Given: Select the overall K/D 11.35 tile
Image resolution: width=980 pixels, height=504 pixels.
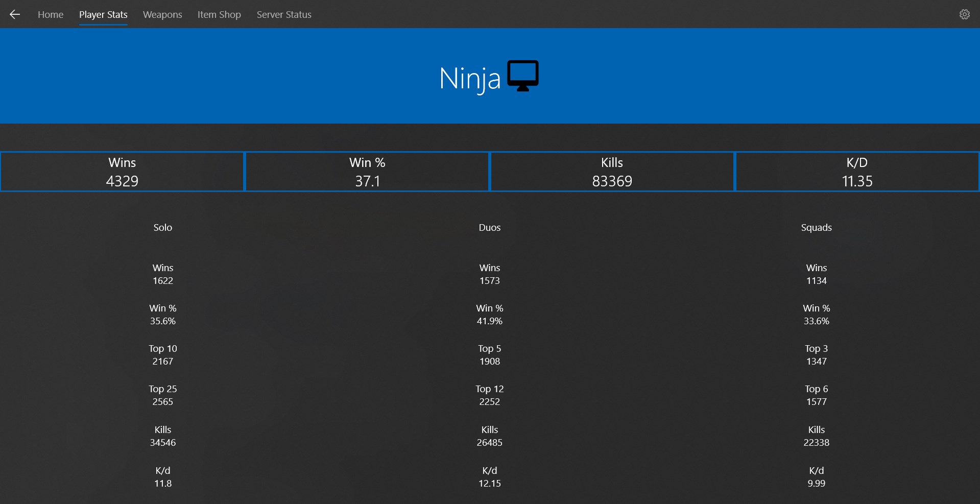Looking at the screenshot, I should [857, 172].
